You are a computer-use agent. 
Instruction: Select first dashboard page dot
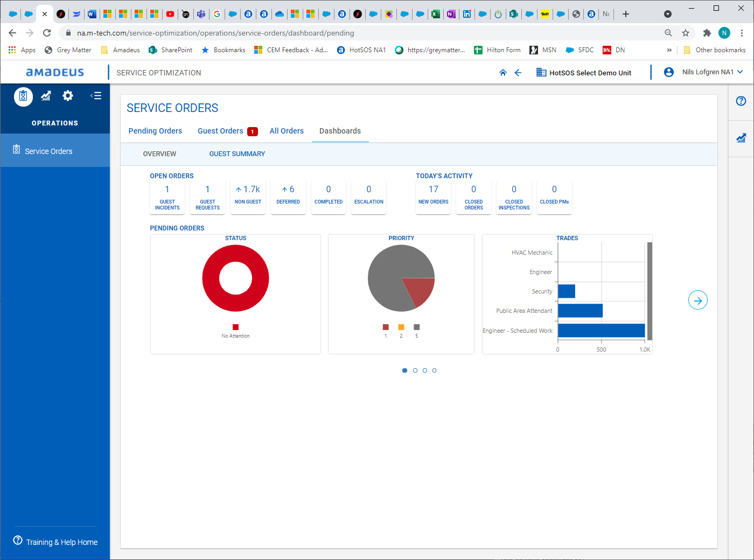pyautogui.click(x=405, y=370)
